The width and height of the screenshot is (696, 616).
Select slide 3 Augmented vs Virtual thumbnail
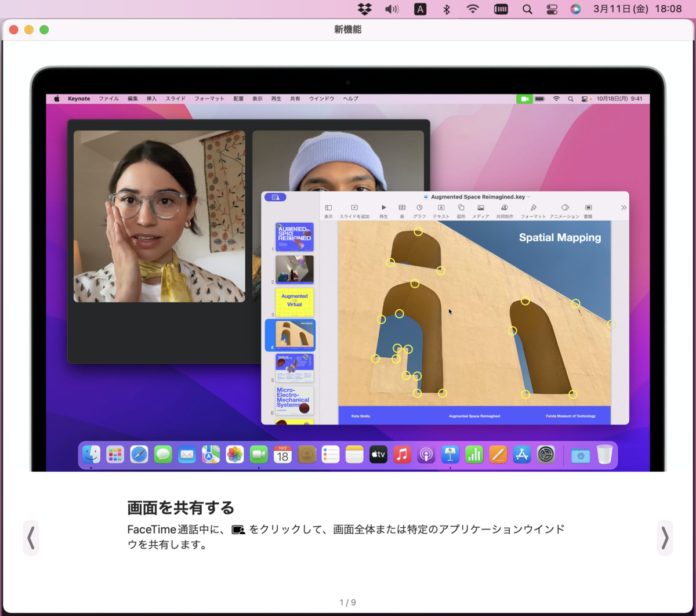293,302
